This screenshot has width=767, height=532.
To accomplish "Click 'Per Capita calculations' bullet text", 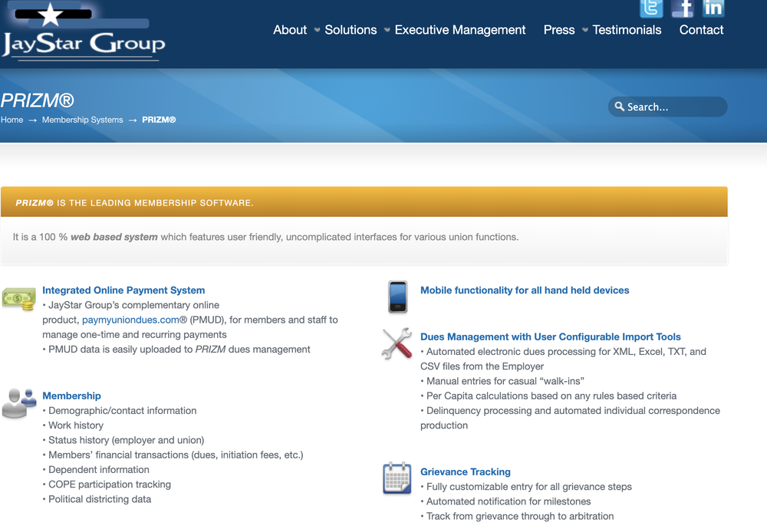I will [x=551, y=396].
